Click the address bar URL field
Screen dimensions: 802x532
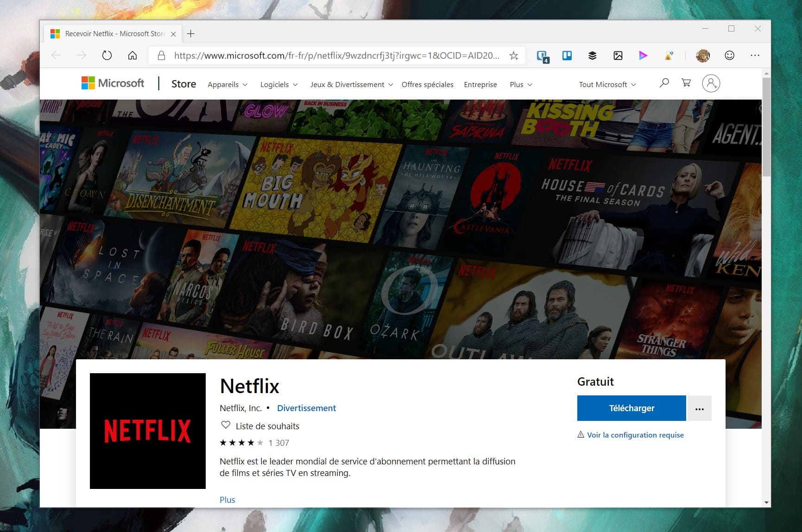336,56
